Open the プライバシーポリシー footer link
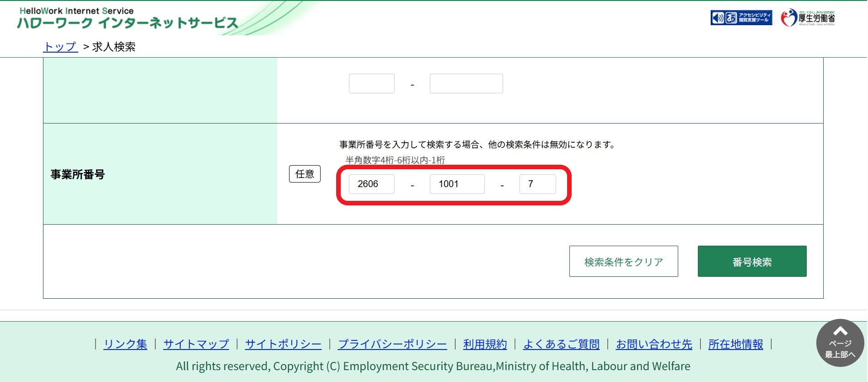Image resolution: width=868 pixels, height=382 pixels. pyautogui.click(x=392, y=344)
